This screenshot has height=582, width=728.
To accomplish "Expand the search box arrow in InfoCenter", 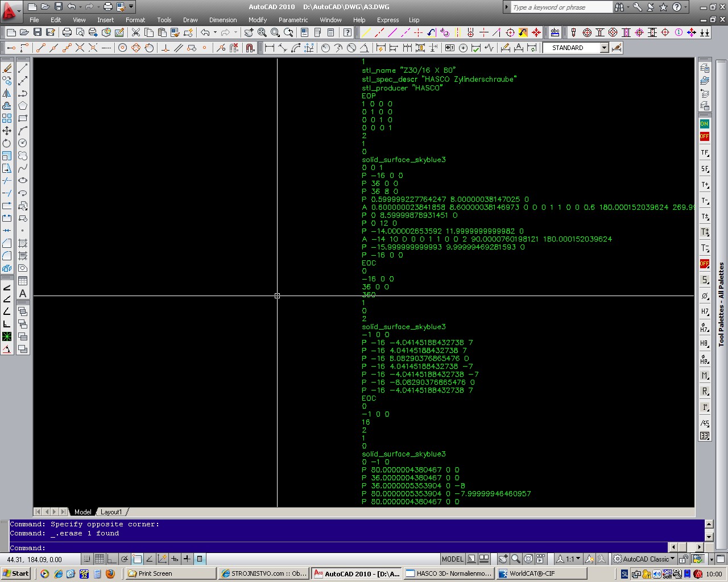I will click(x=507, y=7).
